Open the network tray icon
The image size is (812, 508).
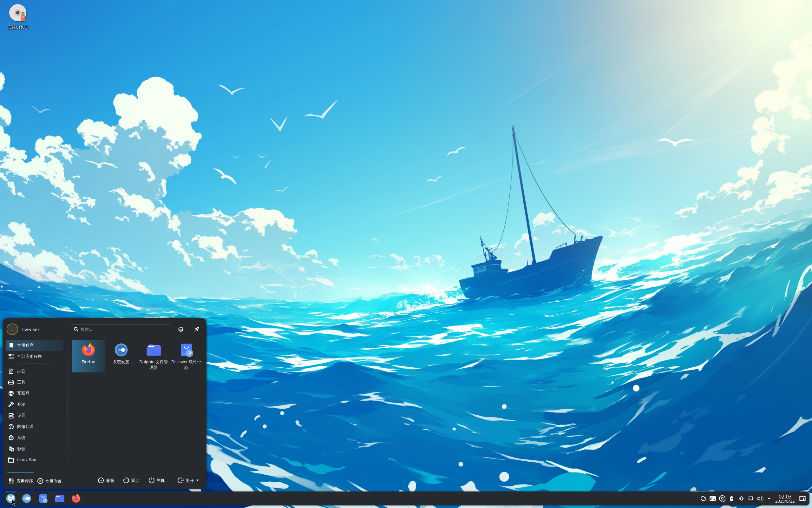(751, 498)
